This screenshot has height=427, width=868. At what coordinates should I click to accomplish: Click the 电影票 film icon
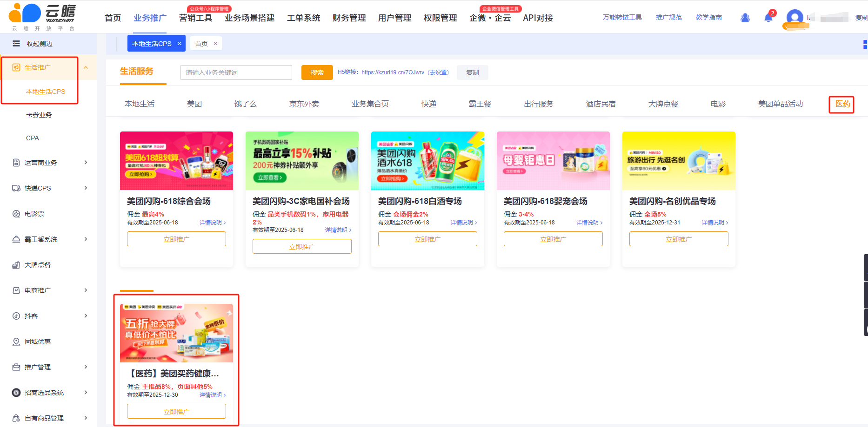coord(16,214)
